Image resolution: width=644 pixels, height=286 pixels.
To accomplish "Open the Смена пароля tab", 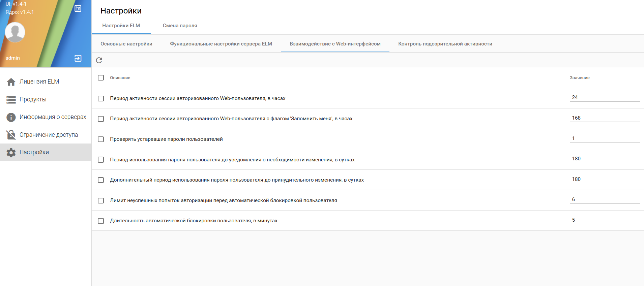I will [x=180, y=26].
